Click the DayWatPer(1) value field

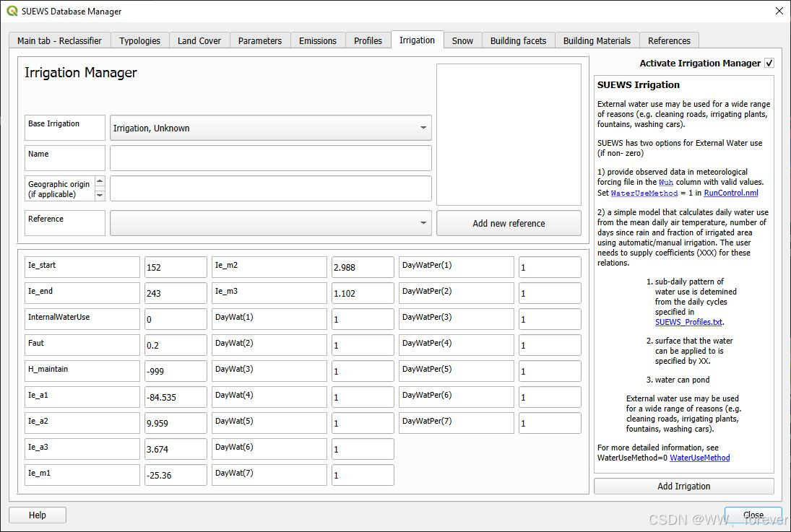click(x=550, y=267)
